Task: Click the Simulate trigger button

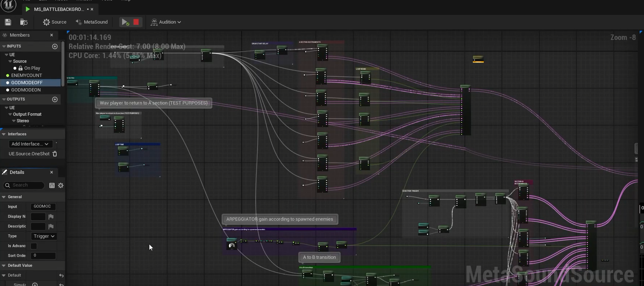Action: click(x=35, y=285)
